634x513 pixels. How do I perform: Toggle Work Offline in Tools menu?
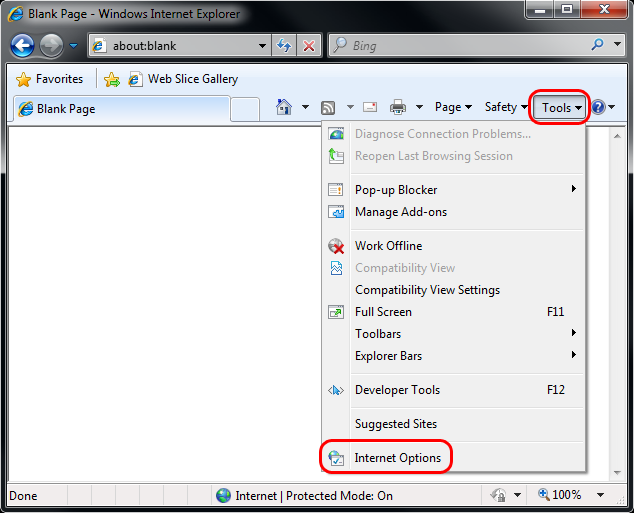[388, 246]
